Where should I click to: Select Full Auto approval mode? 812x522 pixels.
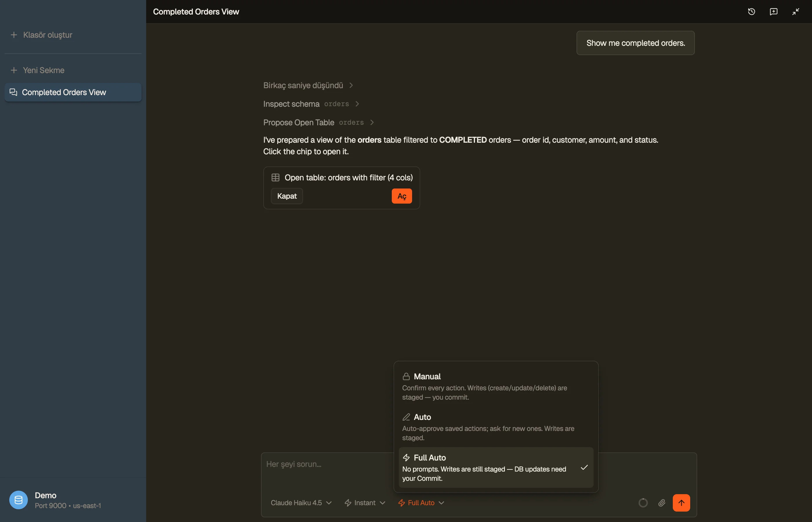(x=496, y=467)
